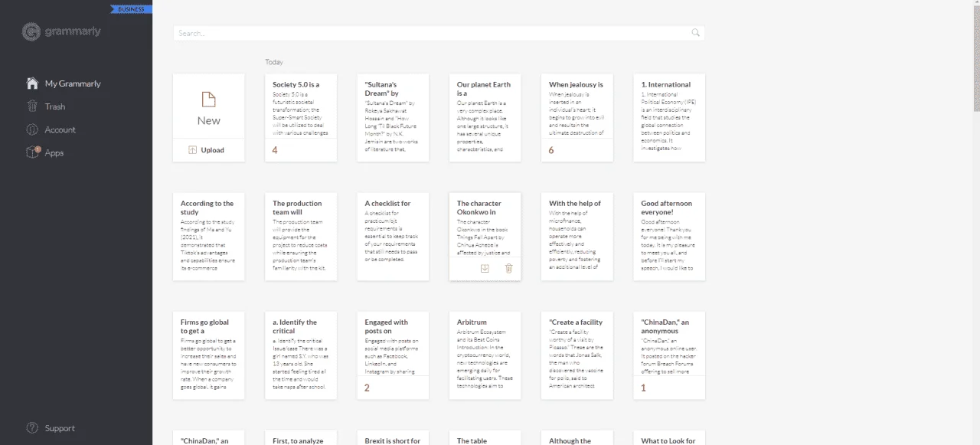
Task: Click the New document page icon
Action: [209, 100]
